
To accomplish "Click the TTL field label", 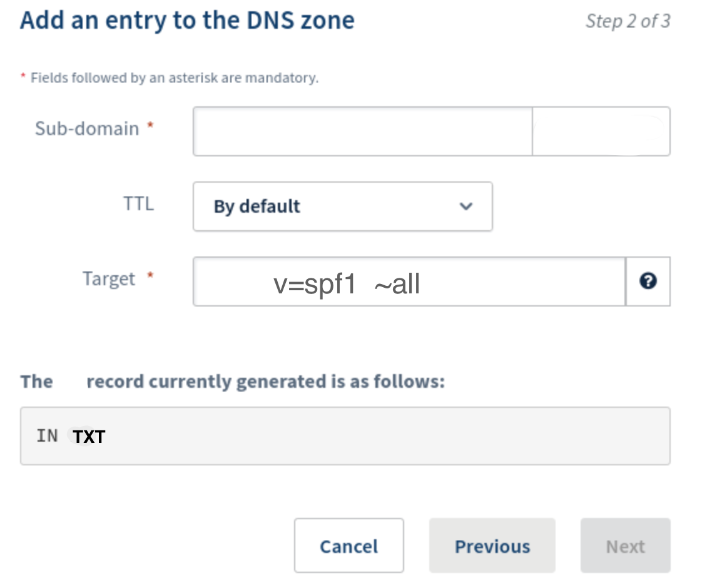I will 138,203.
